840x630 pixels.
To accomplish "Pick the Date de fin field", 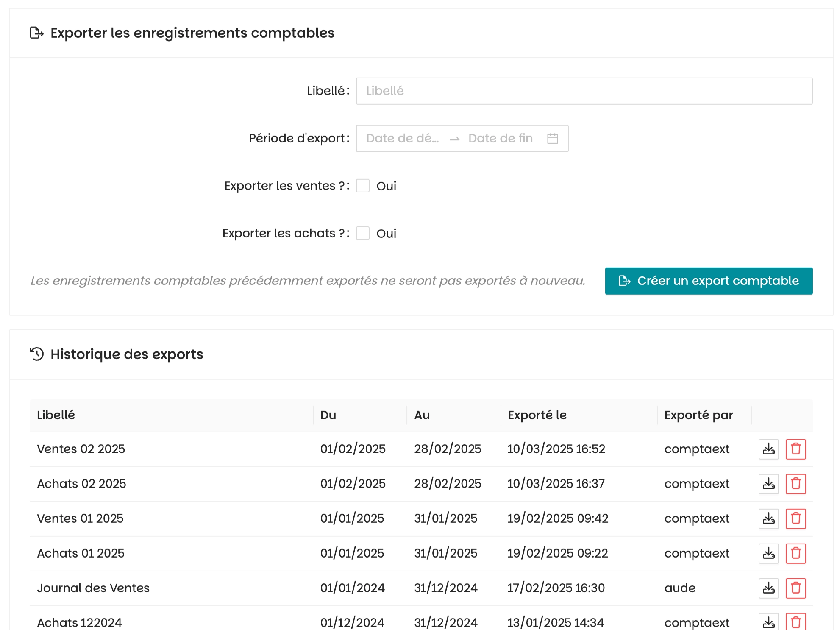I will pyautogui.click(x=501, y=139).
